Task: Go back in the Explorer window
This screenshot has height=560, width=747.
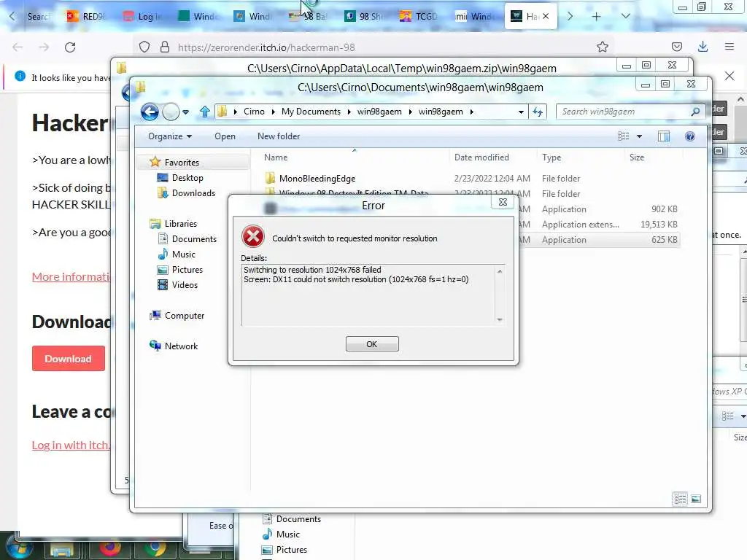Action: 150,112
